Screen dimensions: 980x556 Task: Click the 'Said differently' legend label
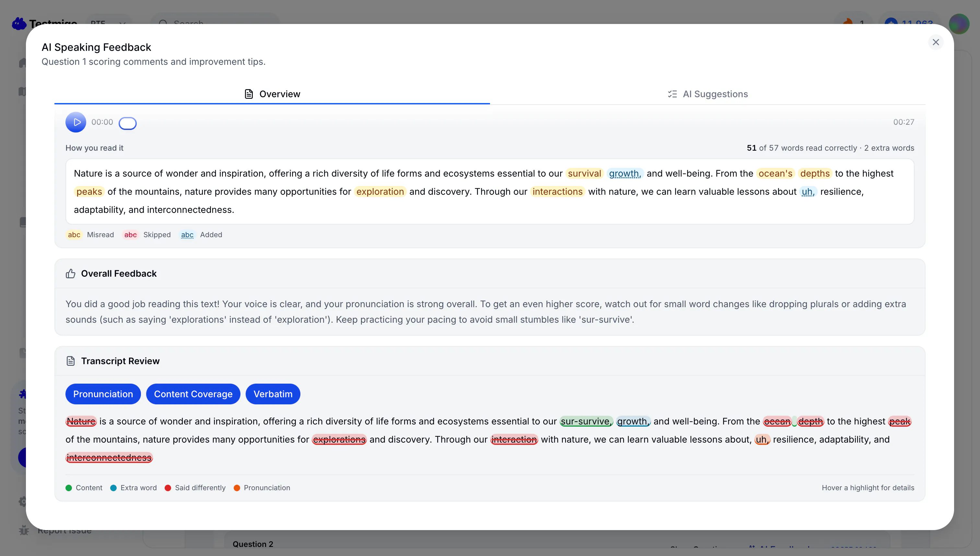point(200,488)
